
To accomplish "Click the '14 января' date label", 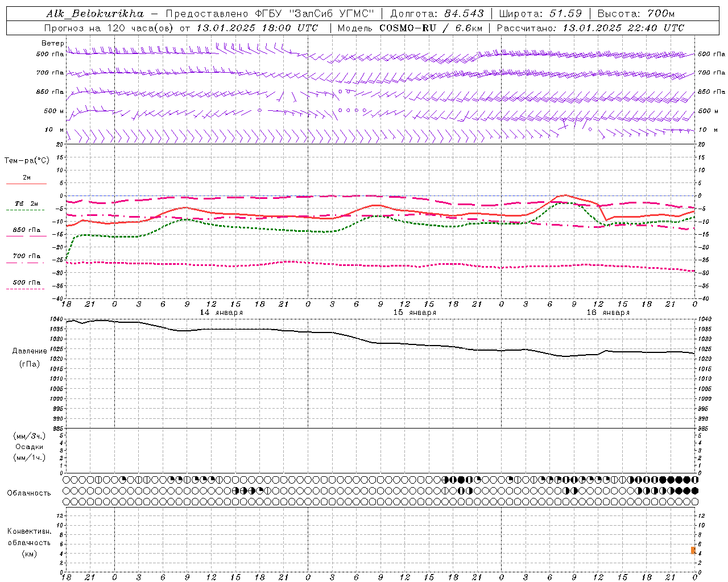I will pyautogui.click(x=221, y=313).
